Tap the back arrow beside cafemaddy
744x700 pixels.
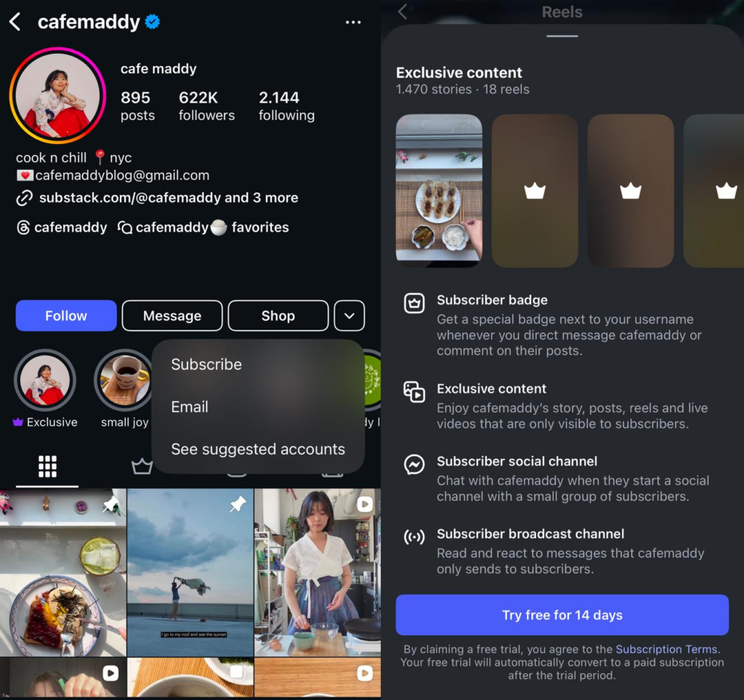point(15,23)
